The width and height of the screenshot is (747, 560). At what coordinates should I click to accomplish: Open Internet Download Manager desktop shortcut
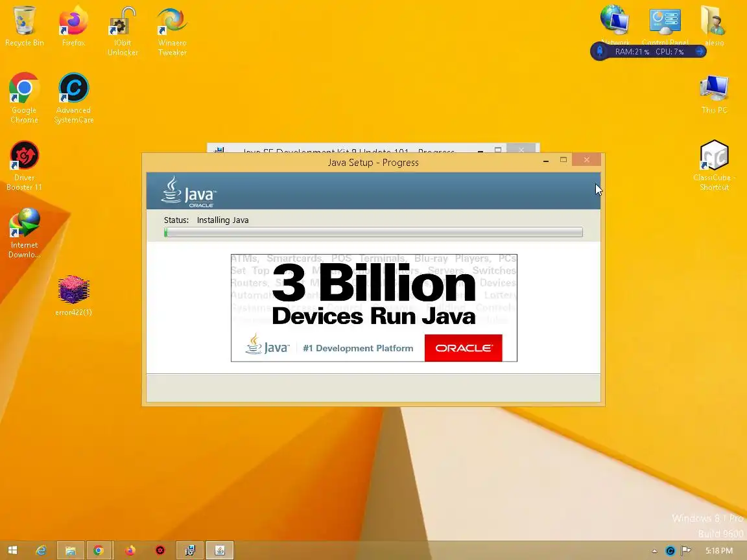[x=24, y=233]
